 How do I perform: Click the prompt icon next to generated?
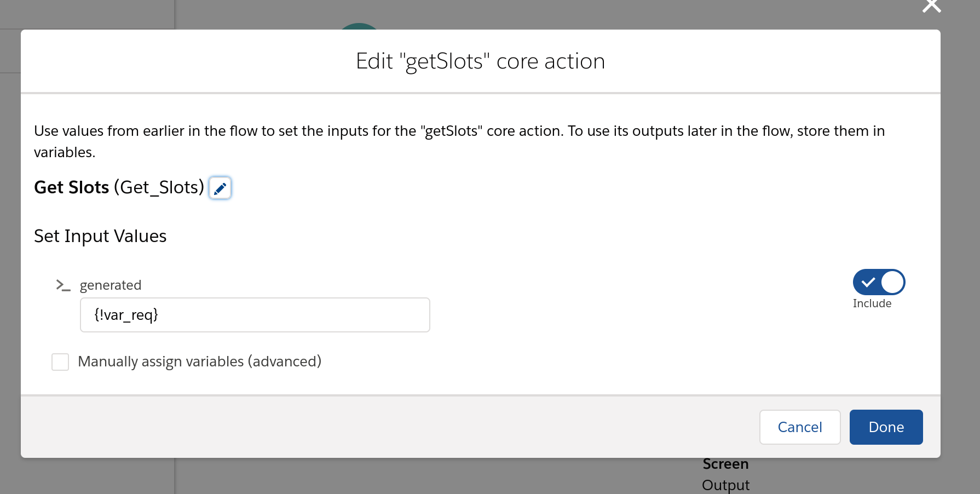(63, 285)
